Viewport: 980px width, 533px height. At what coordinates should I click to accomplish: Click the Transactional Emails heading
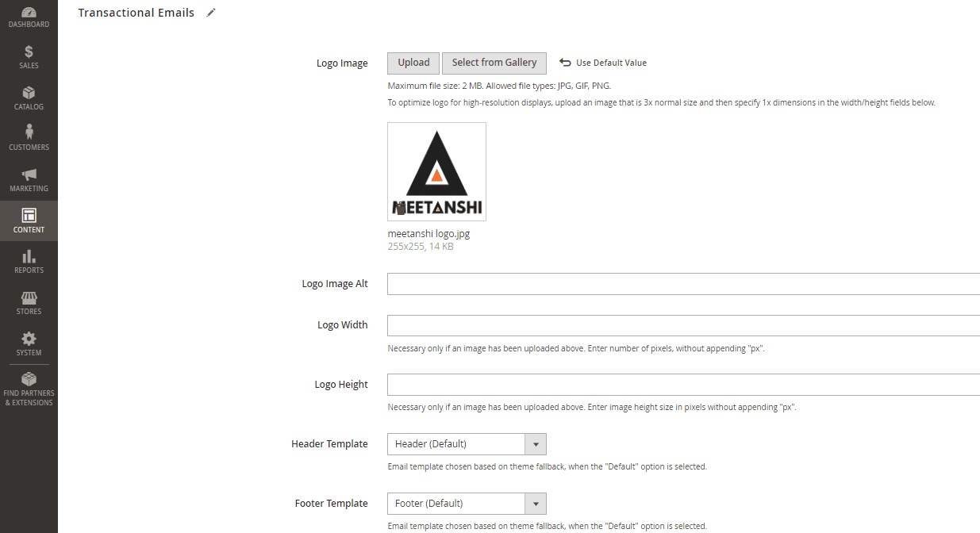tap(136, 13)
